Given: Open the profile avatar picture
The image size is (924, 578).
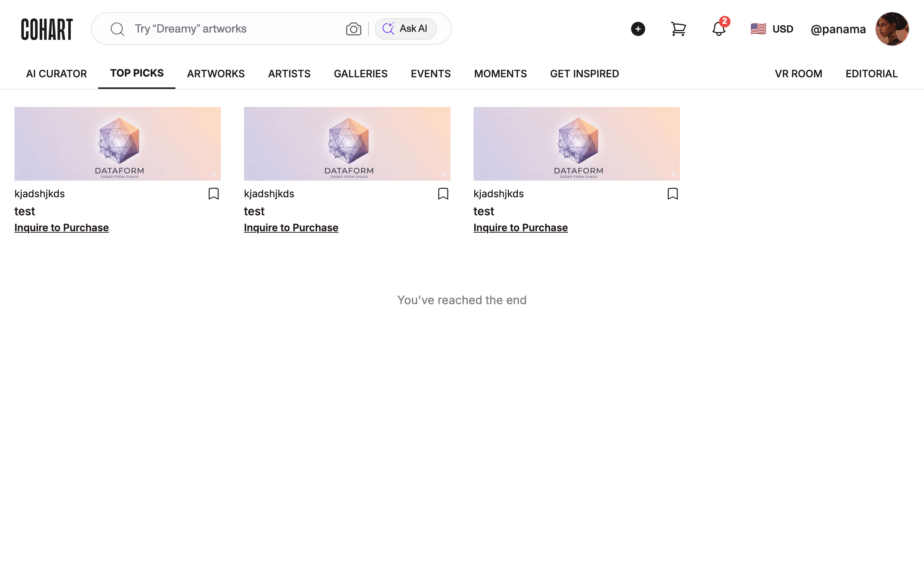Looking at the screenshot, I should [892, 29].
